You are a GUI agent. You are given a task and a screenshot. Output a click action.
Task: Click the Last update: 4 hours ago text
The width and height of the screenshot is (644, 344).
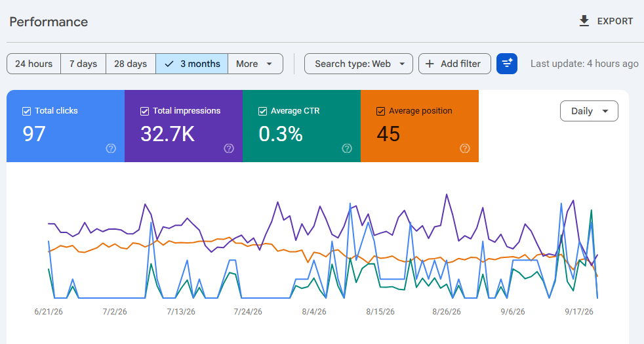coord(584,64)
